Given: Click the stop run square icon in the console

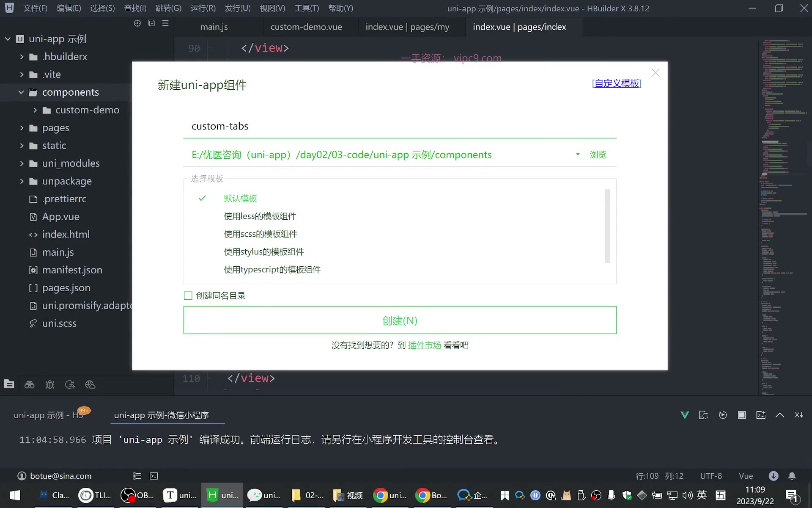Looking at the screenshot, I should [742, 415].
